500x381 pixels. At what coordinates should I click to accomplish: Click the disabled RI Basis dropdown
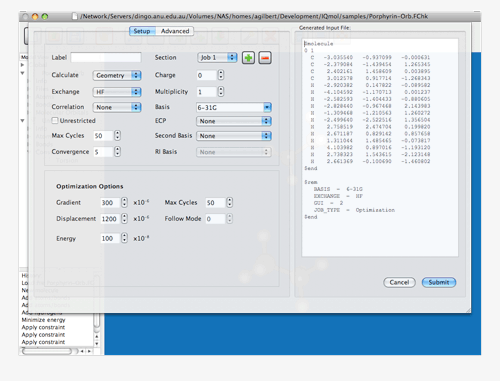pos(234,152)
